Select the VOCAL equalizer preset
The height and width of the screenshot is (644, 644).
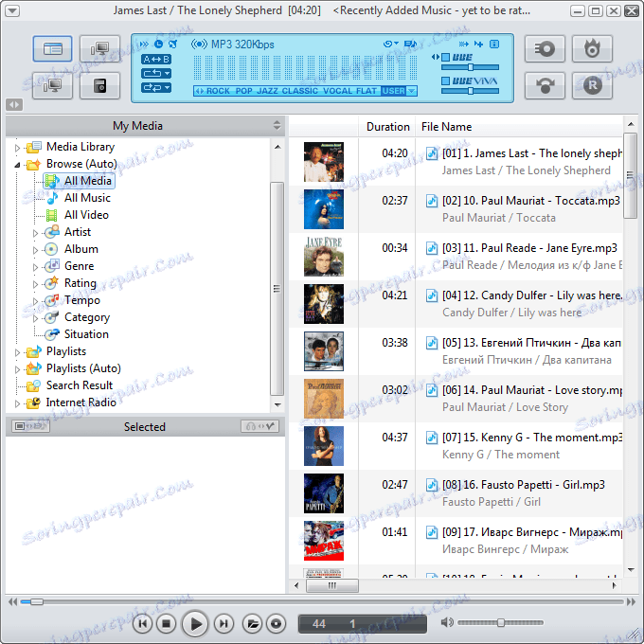tap(337, 91)
